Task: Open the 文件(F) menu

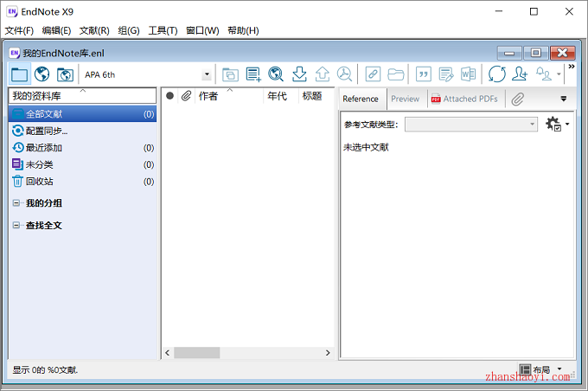Action: tap(19, 30)
